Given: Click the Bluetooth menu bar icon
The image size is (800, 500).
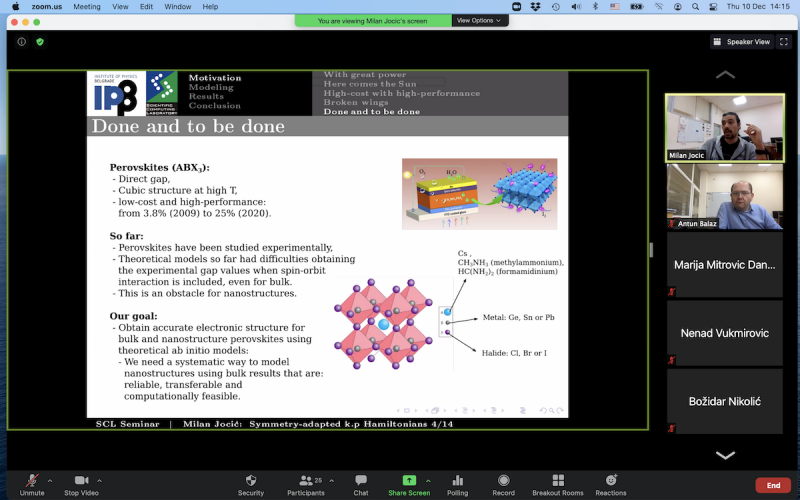Looking at the screenshot, I should [x=595, y=7].
